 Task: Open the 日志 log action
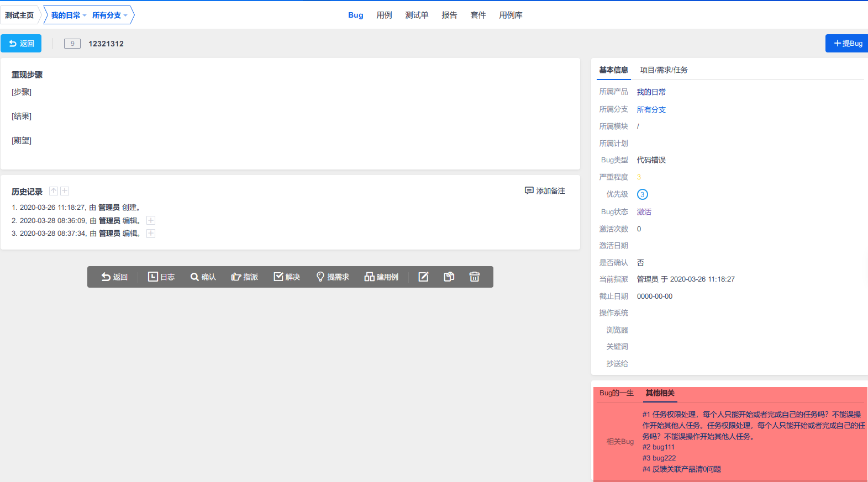[x=161, y=277]
